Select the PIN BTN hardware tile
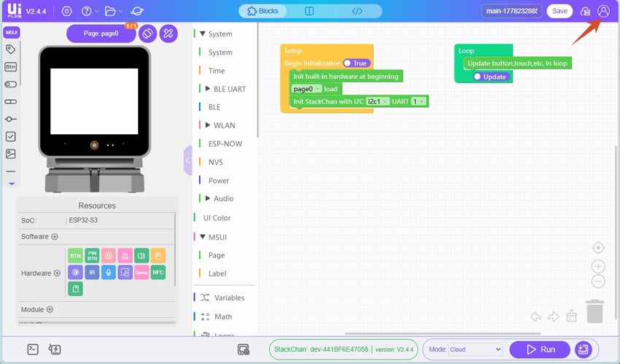620x364 pixels. [92, 256]
